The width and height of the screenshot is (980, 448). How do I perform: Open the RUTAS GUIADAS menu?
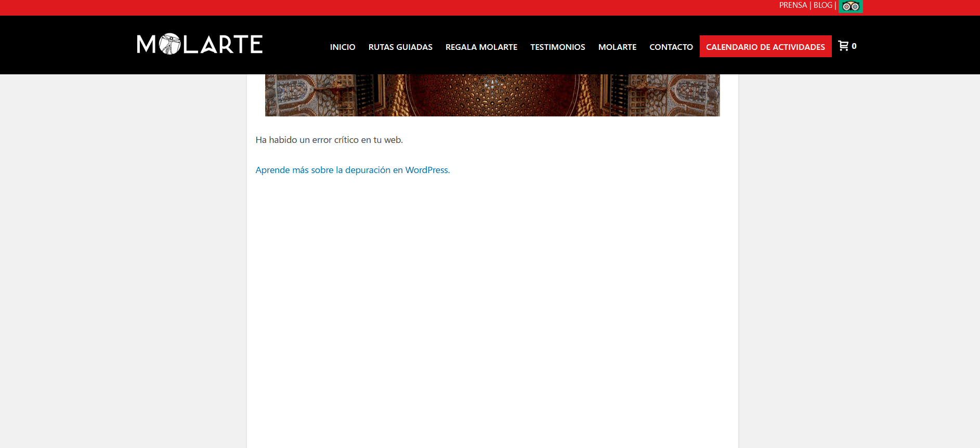coord(400,47)
